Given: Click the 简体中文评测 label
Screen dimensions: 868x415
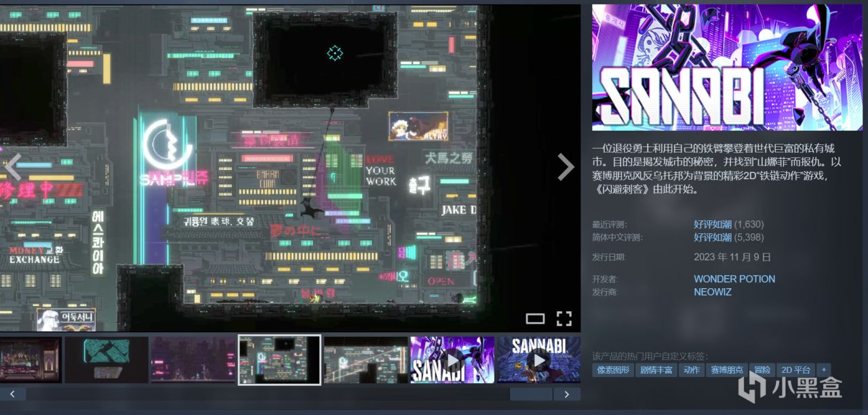Looking at the screenshot, I should click(x=617, y=237).
